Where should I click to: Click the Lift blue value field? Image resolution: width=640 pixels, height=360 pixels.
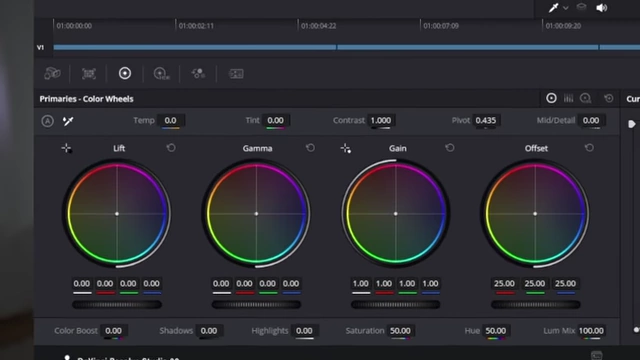tap(151, 283)
